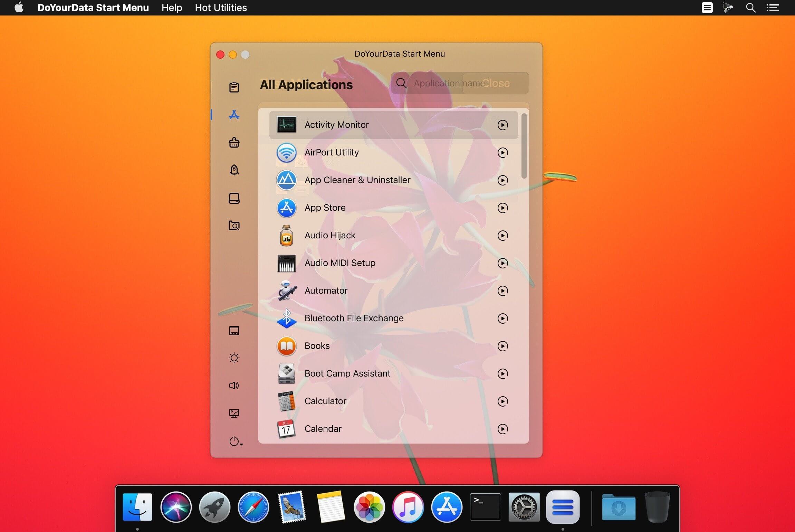This screenshot has width=795, height=532.
Task: Click the folder search sidebar icon
Action: (x=234, y=226)
